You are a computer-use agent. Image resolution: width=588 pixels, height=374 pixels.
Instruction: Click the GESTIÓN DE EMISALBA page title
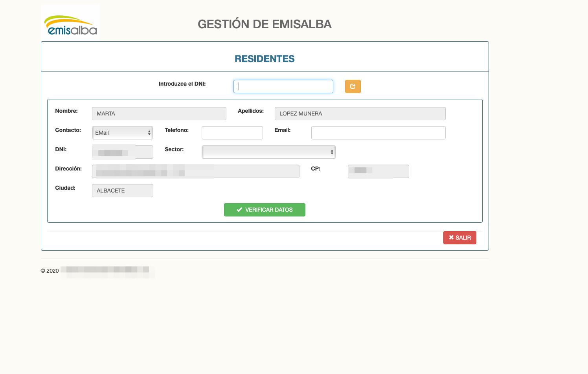pyautogui.click(x=265, y=24)
